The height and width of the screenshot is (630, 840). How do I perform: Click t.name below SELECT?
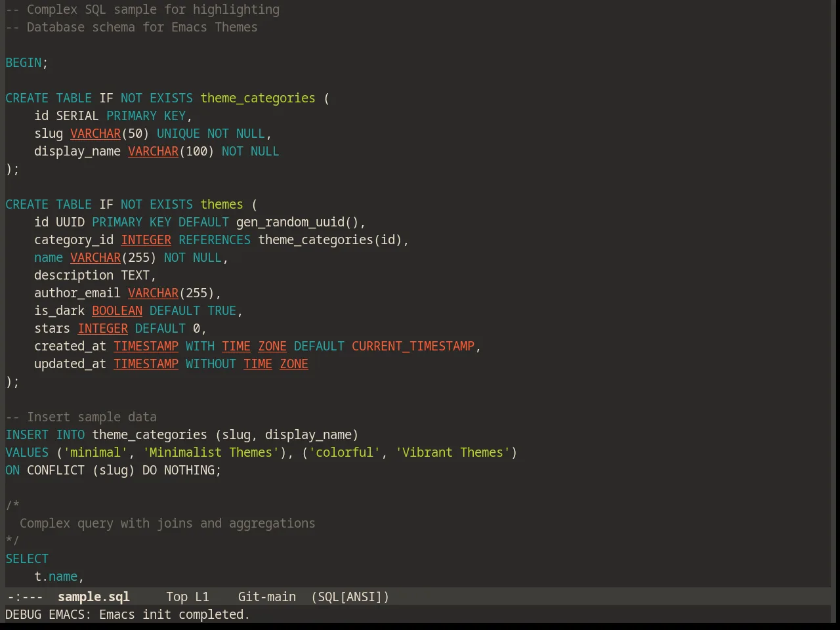[x=56, y=576]
